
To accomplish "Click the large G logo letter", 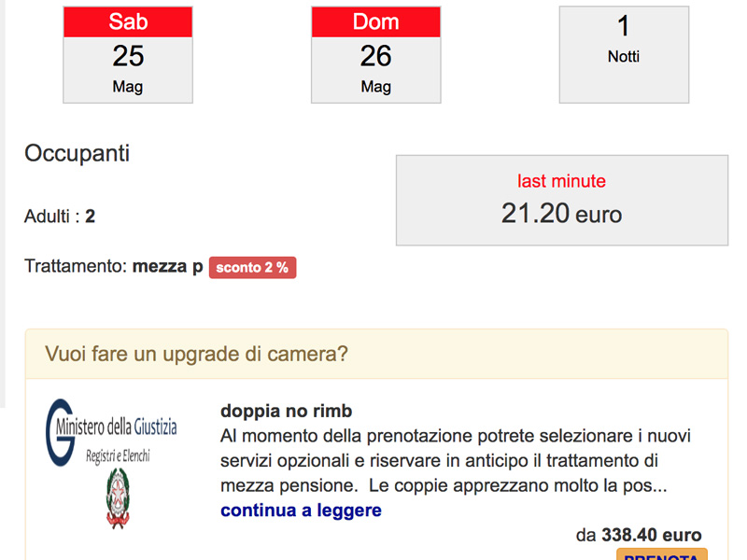I will point(60,432).
